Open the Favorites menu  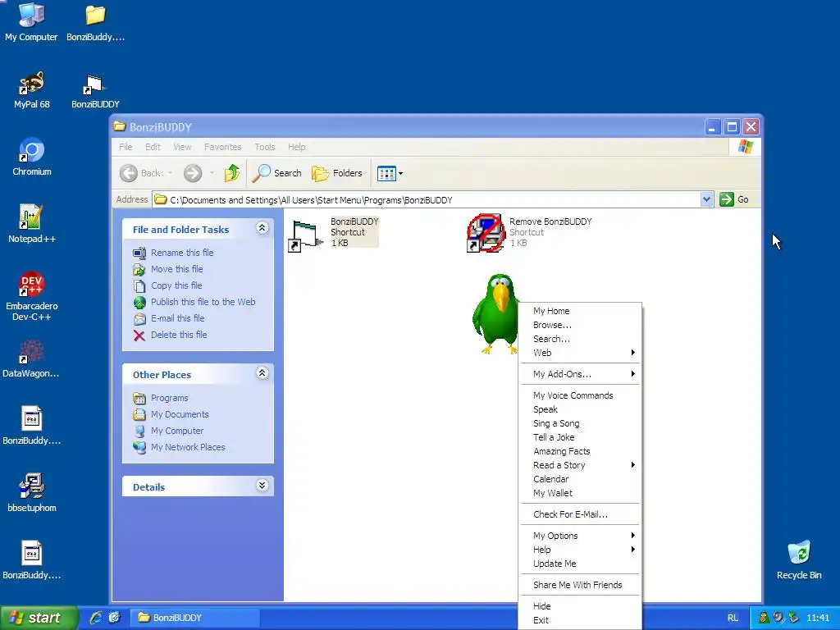222,147
